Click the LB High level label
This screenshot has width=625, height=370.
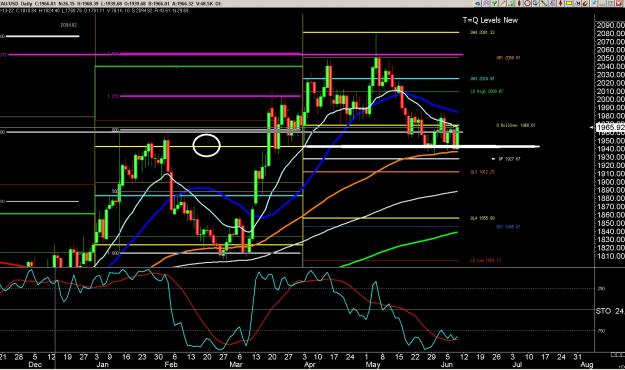click(486, 92)
